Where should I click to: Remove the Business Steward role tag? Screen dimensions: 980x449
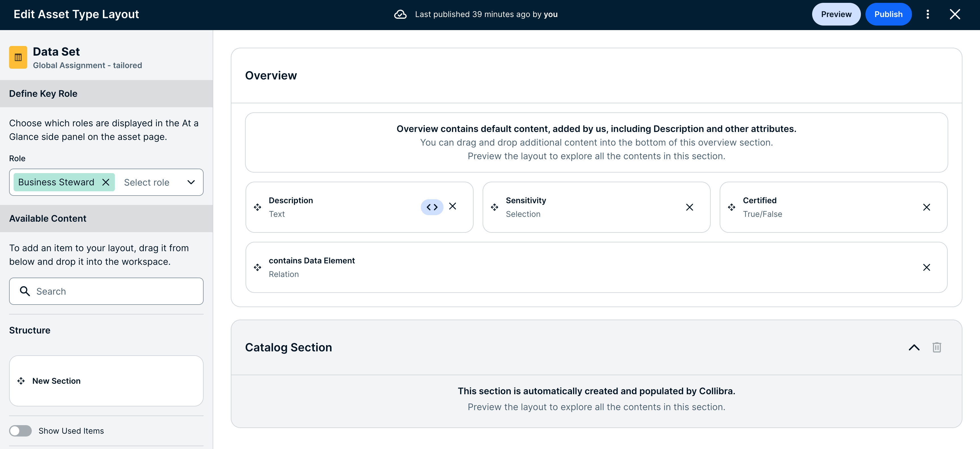[106, 182]
